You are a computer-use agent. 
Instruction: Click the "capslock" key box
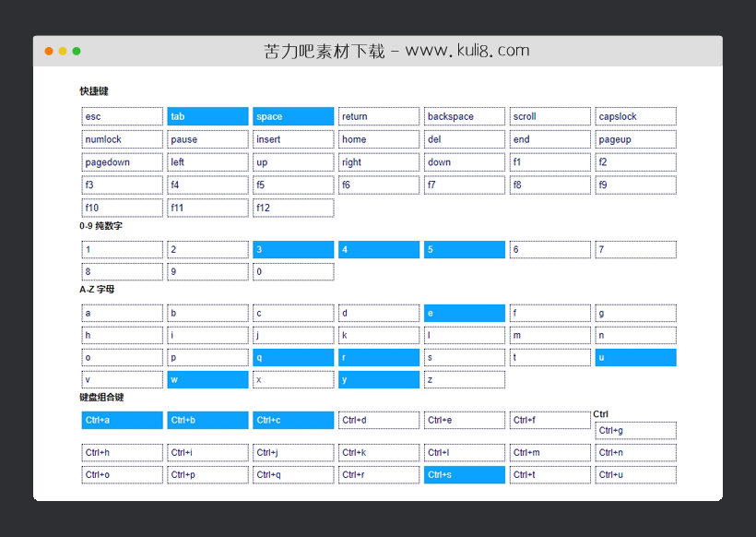[x=635, y=116]
